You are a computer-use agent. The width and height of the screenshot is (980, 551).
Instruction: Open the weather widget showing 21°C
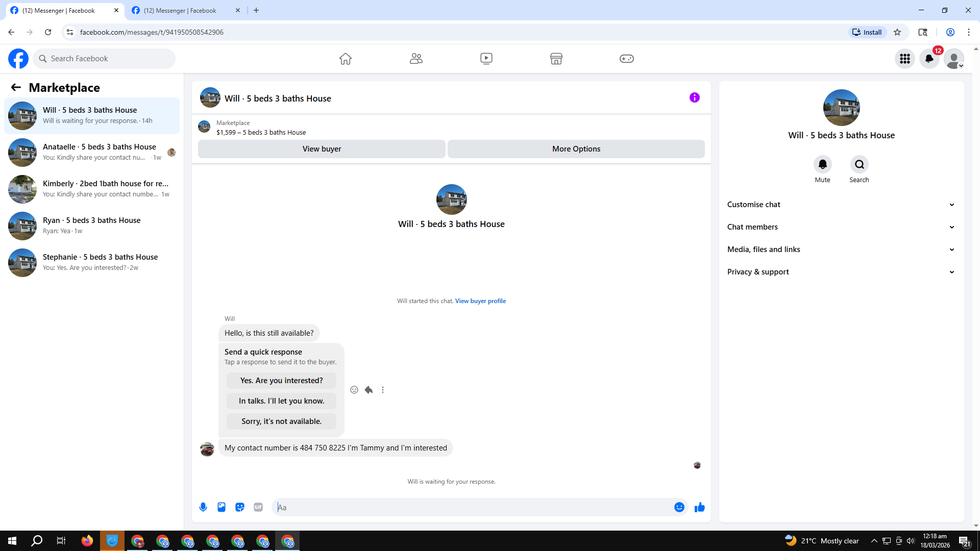pos(822,541)
